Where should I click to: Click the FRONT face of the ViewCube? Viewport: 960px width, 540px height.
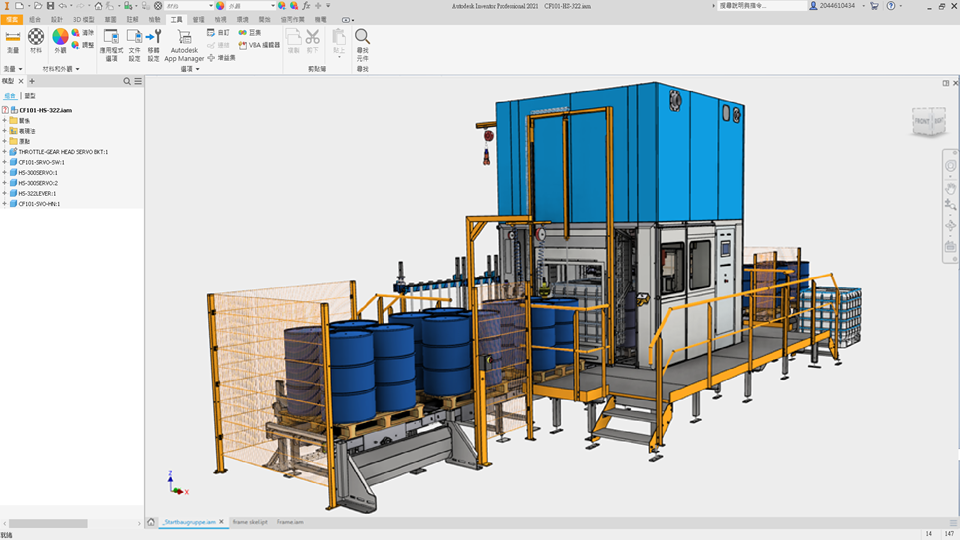pos(920,123)
